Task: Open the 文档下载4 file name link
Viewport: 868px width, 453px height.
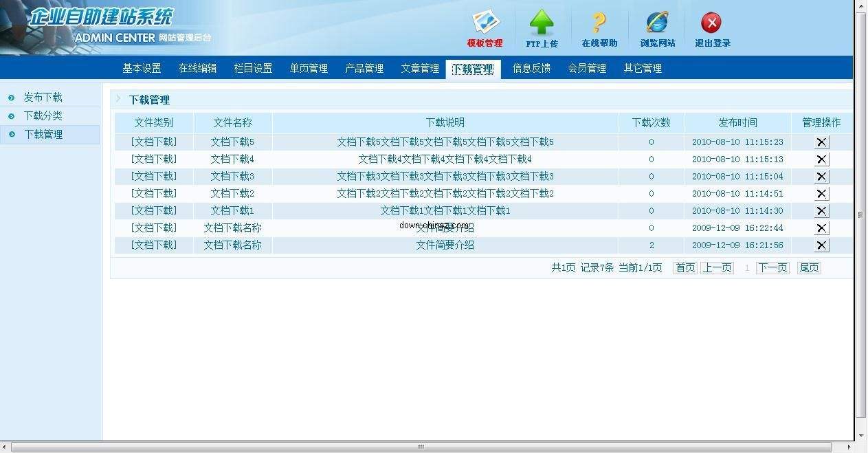Action: (232, 159)
